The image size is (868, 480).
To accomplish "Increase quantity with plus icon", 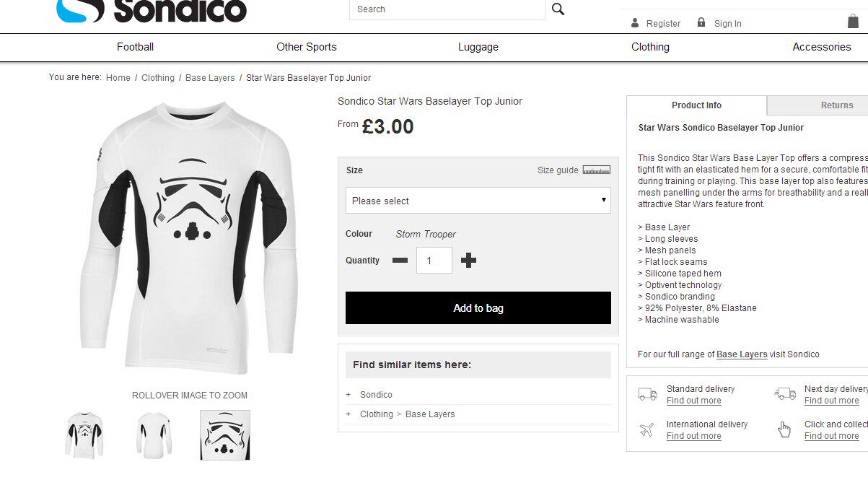I will [468, 261].
